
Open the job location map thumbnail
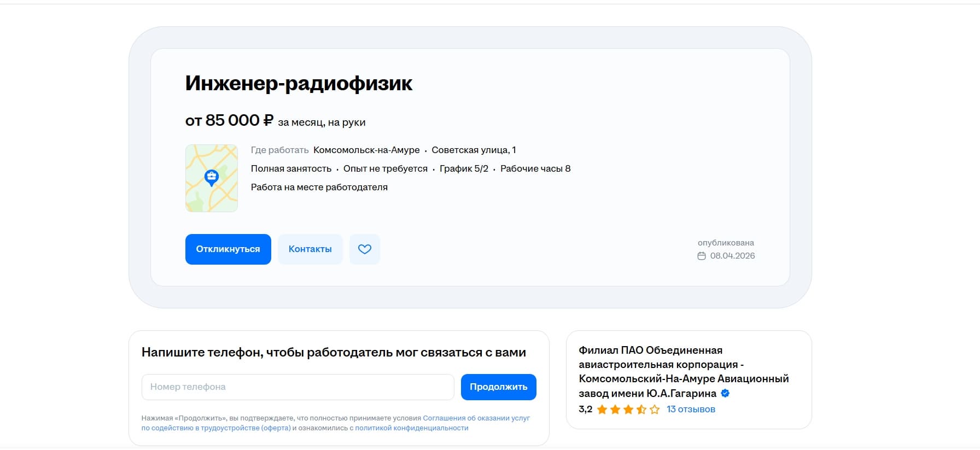(x=212, y=178)
